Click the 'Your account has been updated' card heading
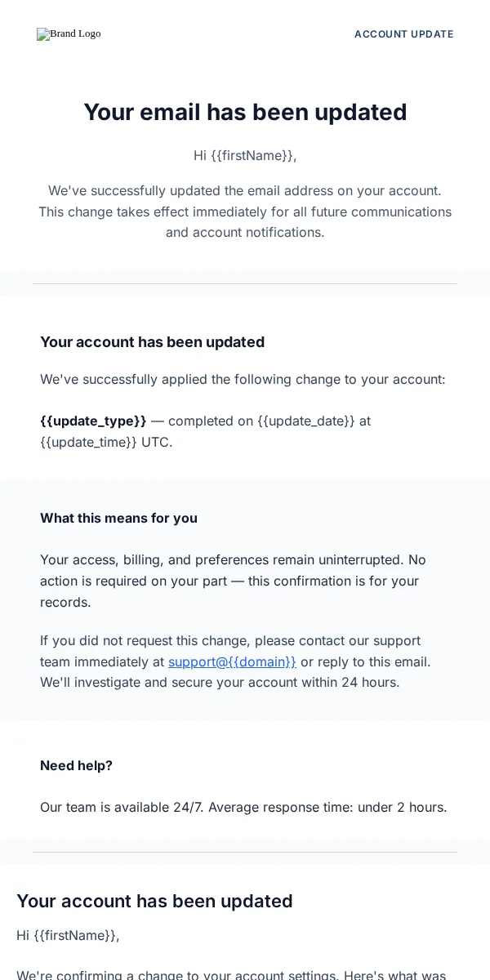 coord(152,341)
